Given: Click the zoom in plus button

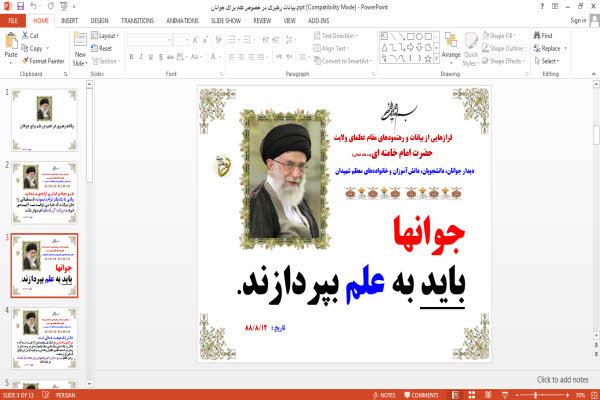Looking at the screenshot, I should coord(567,395).
